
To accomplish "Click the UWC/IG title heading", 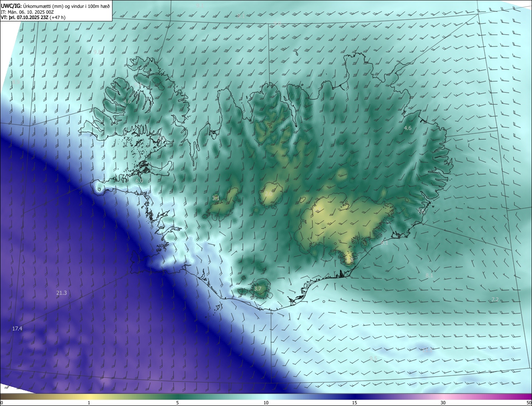I will [x=11, y=5].
